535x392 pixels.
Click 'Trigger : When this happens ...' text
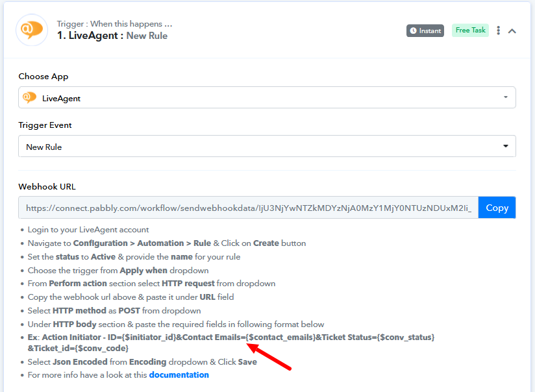pos(115,24)
